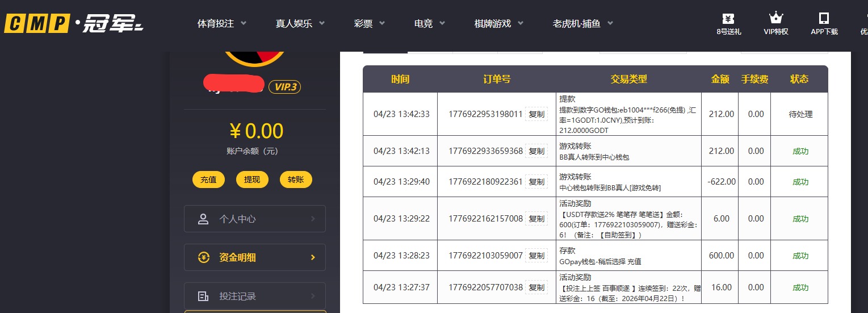Click the 16.00 amount cell

(x=721, y=287)
